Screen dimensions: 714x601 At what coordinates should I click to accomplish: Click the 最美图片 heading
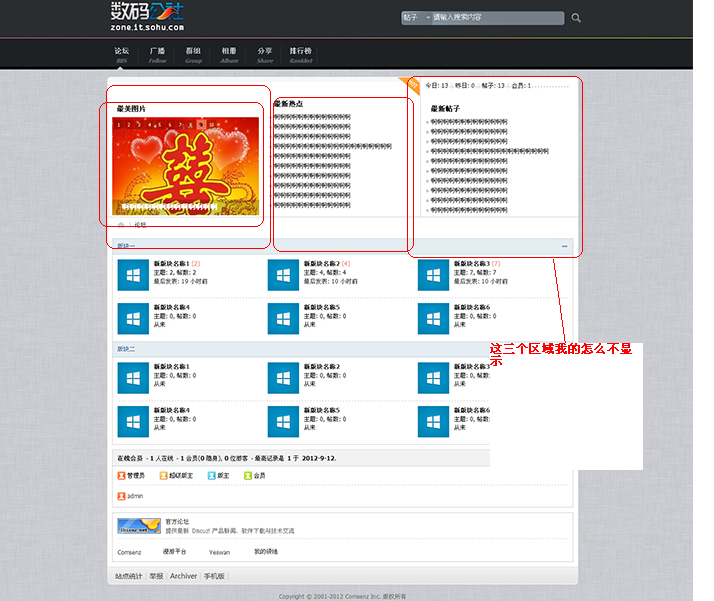[131, 109]
